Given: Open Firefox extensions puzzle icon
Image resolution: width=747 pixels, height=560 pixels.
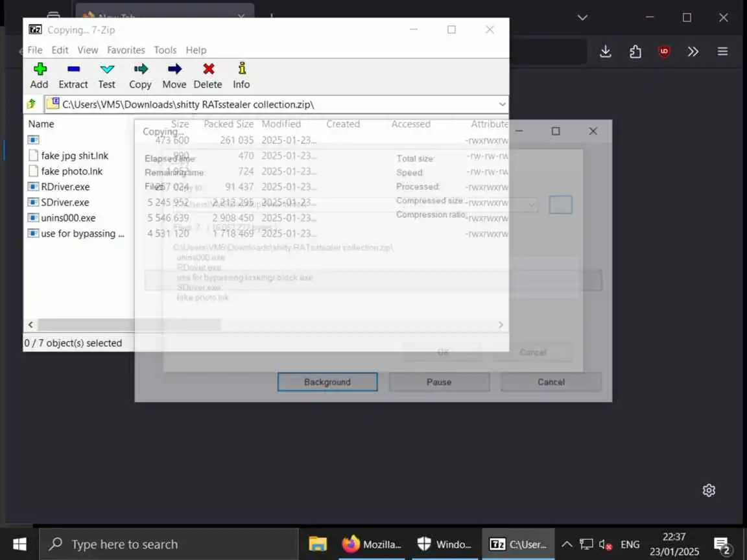Looking at the screenshot, I should tap(635, 51).
